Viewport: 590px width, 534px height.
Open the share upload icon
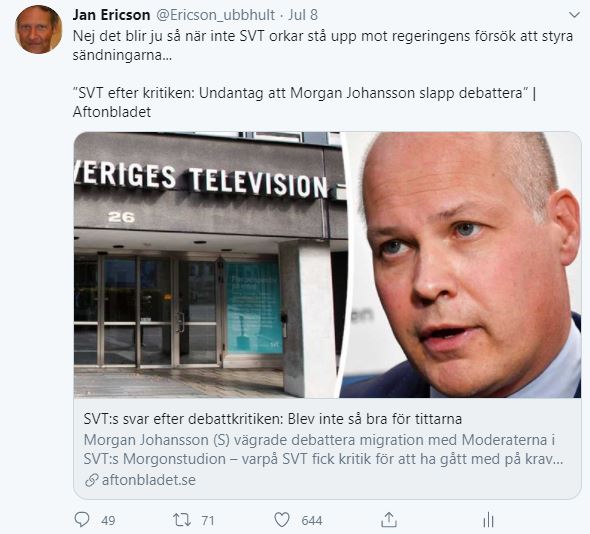389,520
